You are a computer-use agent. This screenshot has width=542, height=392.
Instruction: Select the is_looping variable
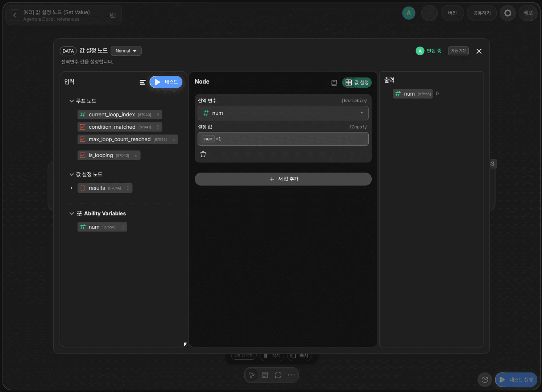click(109, 155)
